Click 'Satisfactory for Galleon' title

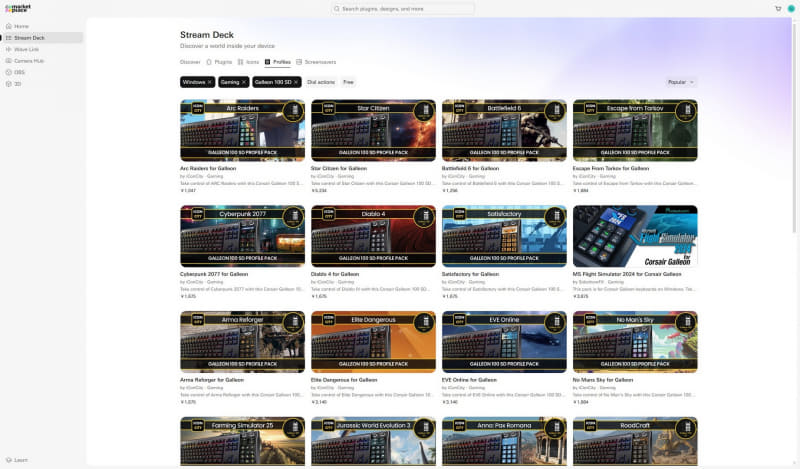[470, 274]
